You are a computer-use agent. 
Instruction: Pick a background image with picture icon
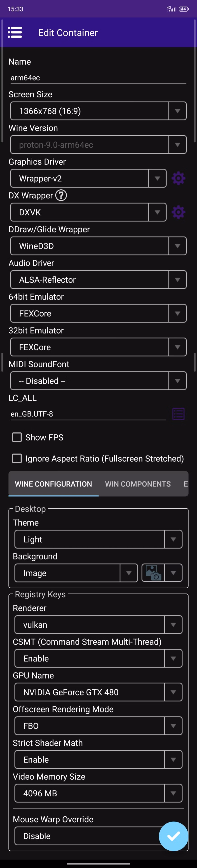(x=154, y=573)
